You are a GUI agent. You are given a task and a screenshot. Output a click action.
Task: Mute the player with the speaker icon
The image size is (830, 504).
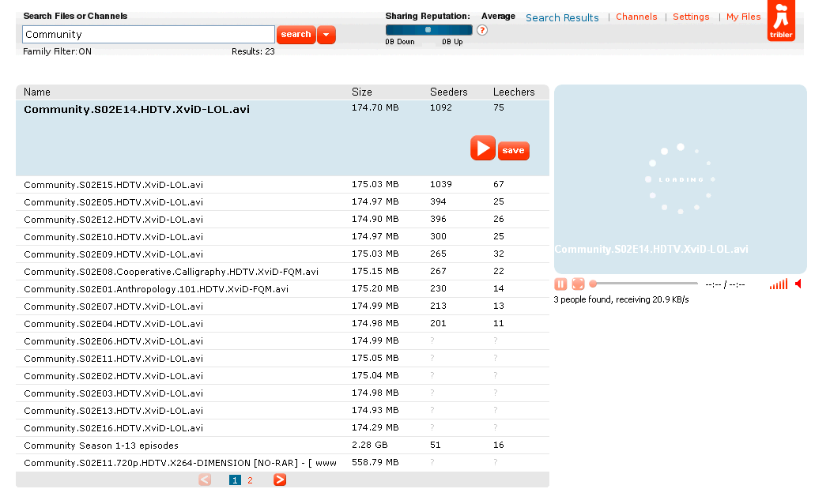798,284
